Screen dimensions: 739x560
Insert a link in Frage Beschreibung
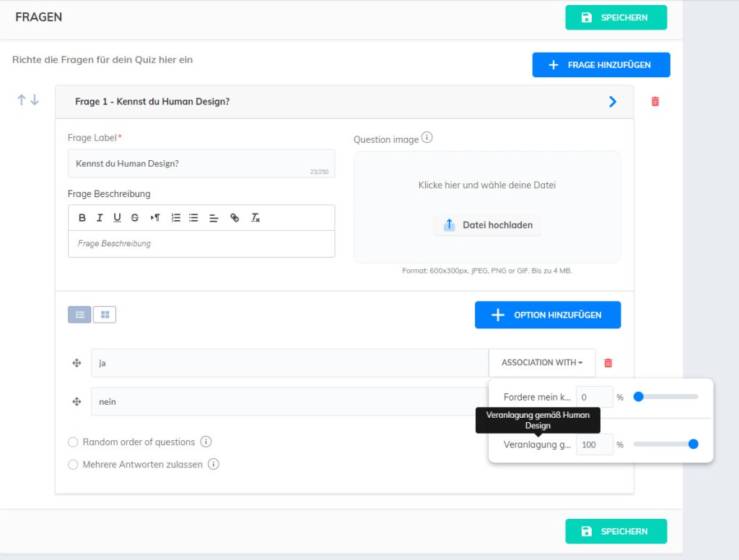(x=235, y=218)
